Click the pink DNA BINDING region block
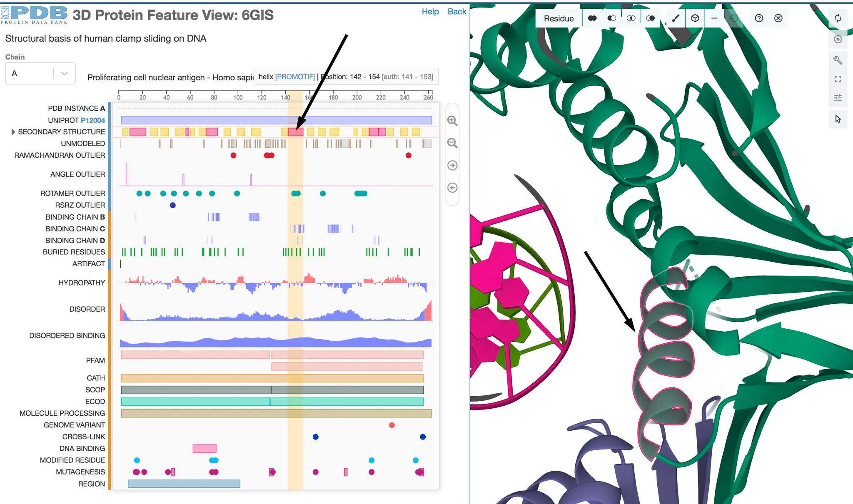This screenshot has width=853, height=504. pyautogui.click(x=204, y=448)
